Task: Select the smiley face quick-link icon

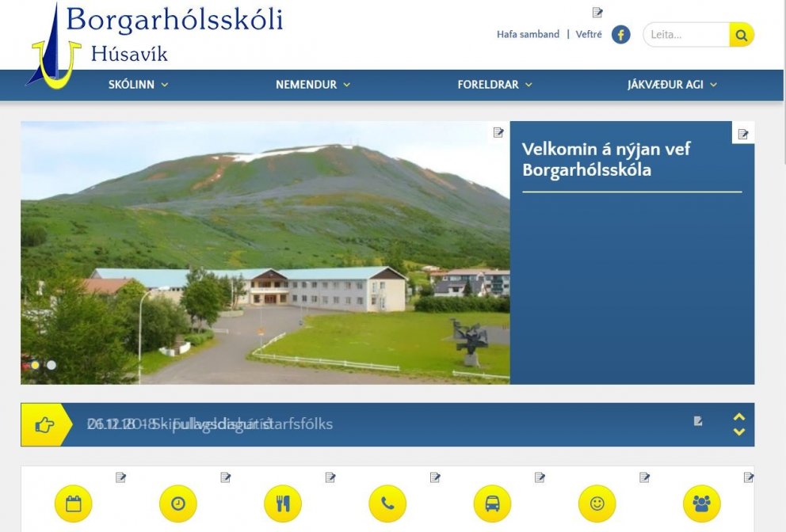Action: tap(597, 503)
